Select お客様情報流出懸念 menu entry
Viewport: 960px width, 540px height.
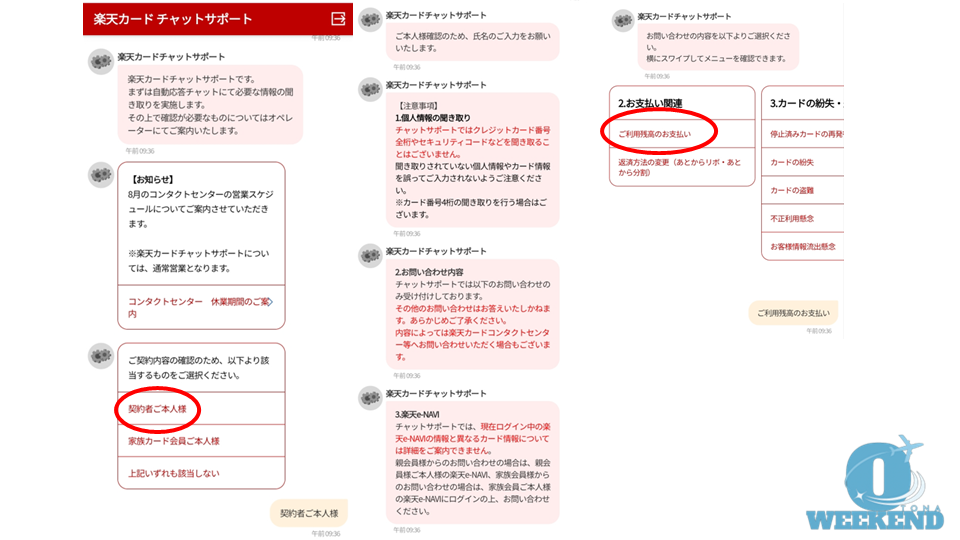[x=803, y=247]
